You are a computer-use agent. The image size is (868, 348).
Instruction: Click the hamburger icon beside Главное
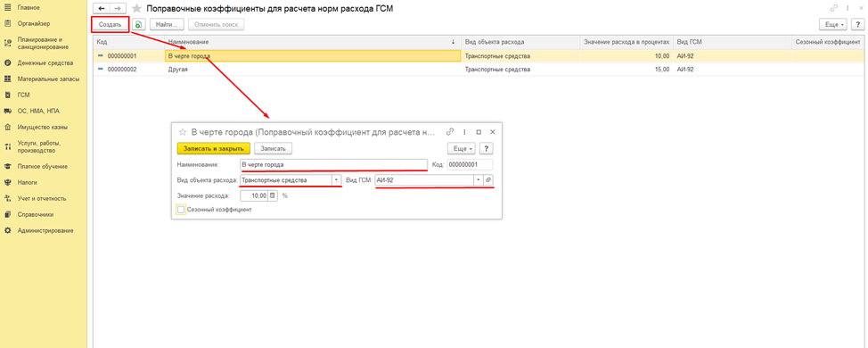[8, 7]
